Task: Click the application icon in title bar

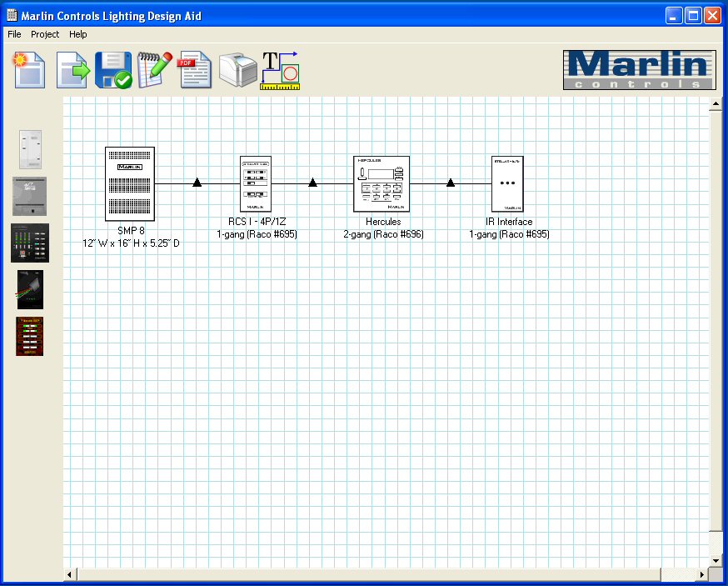Action: pos(12,15)
